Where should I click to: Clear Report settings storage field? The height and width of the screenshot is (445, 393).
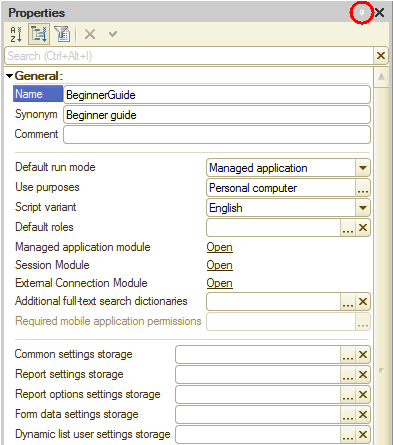[x=363, y=375]
